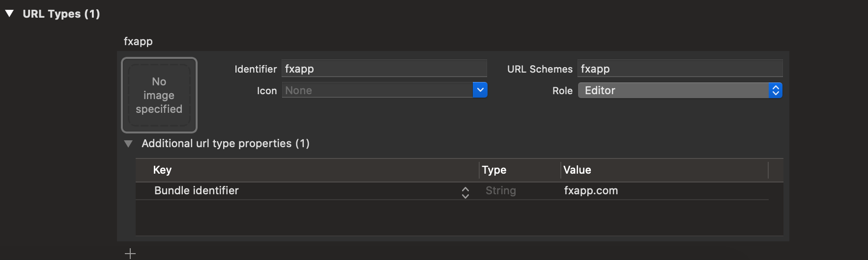Click the No image specified icon well

(159, 95)
